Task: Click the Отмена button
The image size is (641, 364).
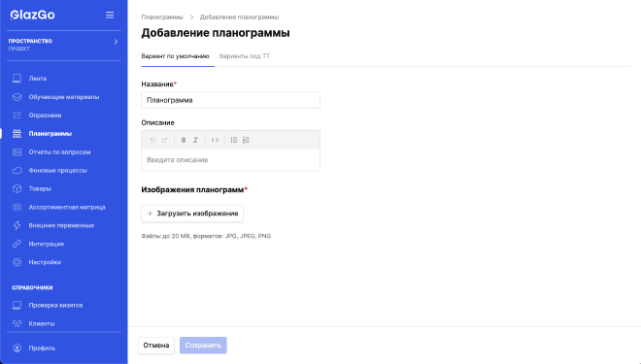Action: [156, 346]
